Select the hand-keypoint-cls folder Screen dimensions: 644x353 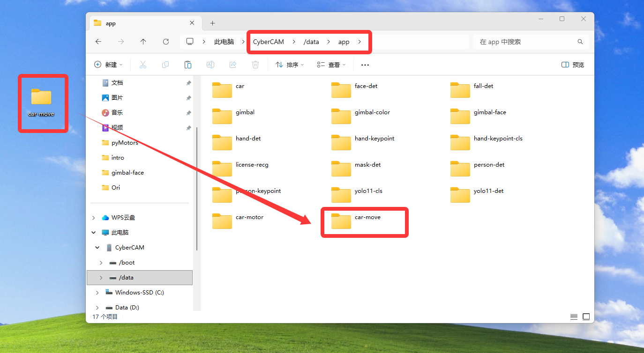[487, 142]
